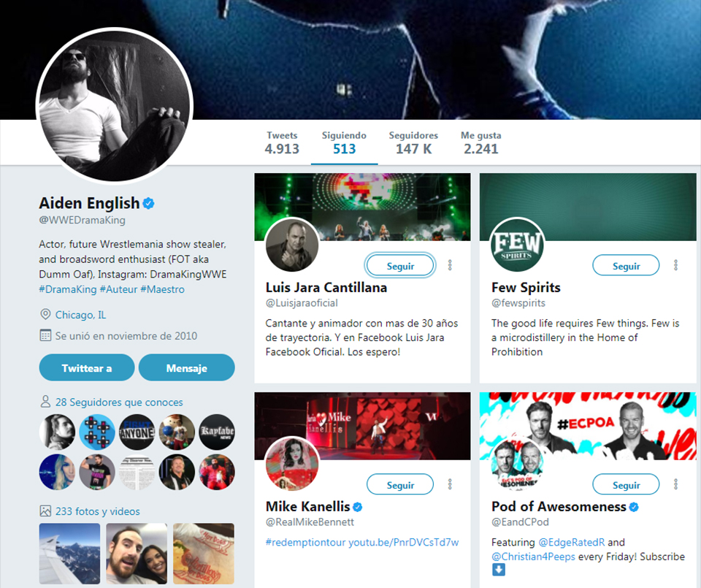
Task: Click the Chicago location pin icon
Action: click(45, 314)
